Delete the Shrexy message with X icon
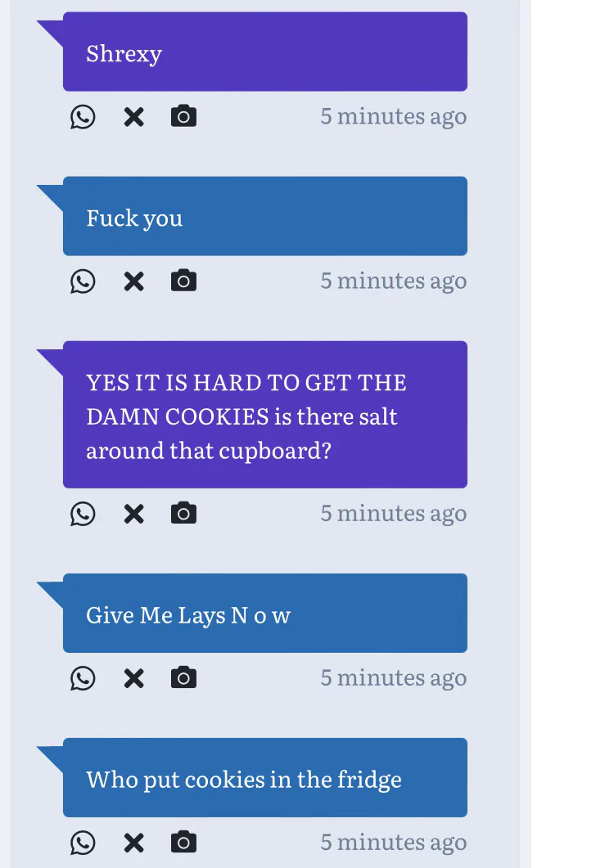The height and width of the screenshot is (868, 614). pyautogui.click(x=133, y=117)
